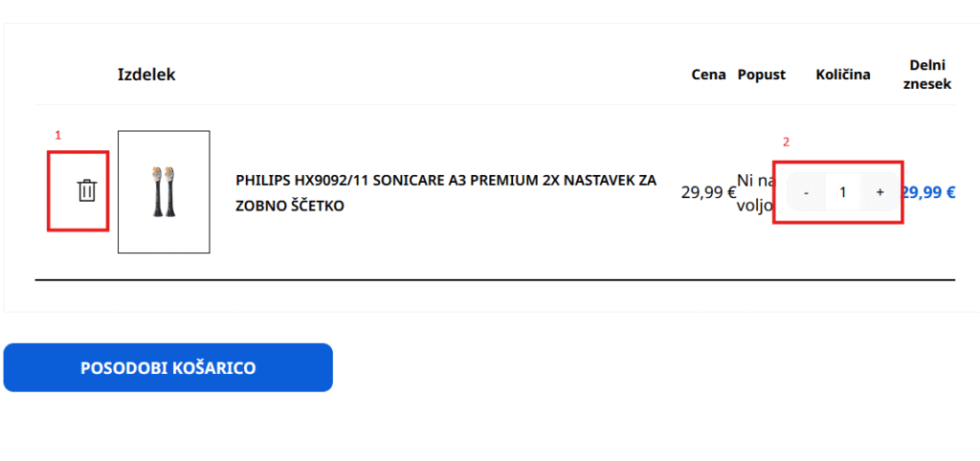The height and width of the screenshot is (461, 980).
Task: Open the toothbrush heads product thumbnail
Action: coord(164,191)
